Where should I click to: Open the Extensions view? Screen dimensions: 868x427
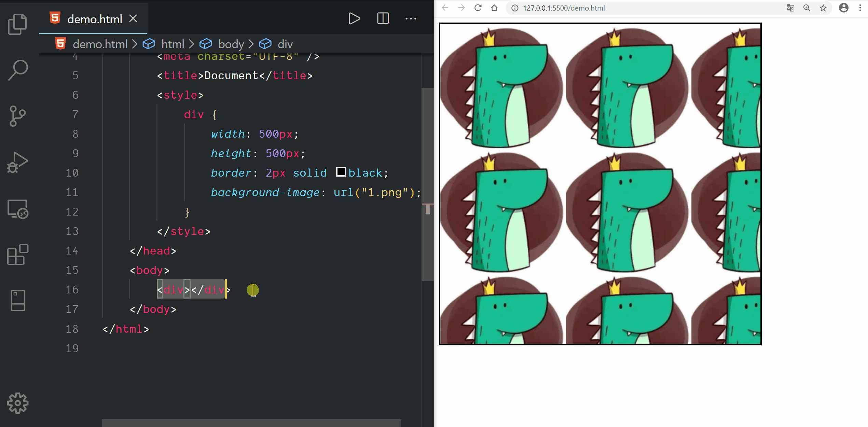pyautogui.click(x=17, y=254)
